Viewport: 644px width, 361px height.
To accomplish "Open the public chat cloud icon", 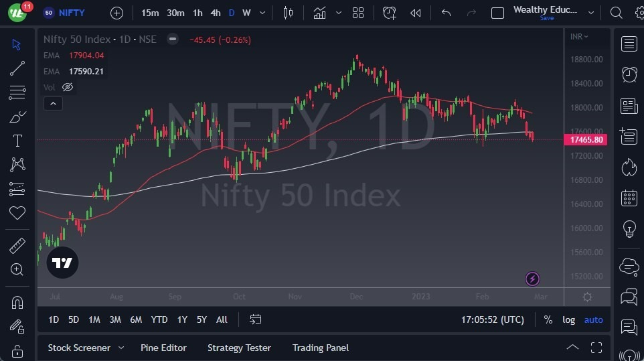I will coord(629,266).
